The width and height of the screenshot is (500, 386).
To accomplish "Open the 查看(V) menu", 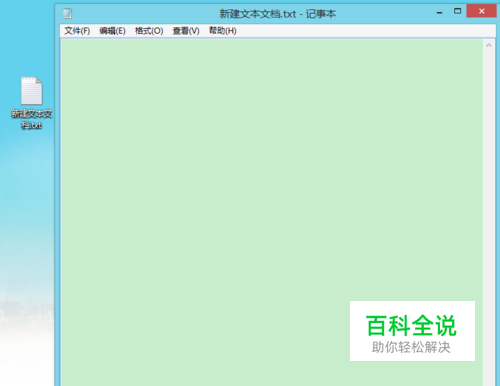I will 186,31.
